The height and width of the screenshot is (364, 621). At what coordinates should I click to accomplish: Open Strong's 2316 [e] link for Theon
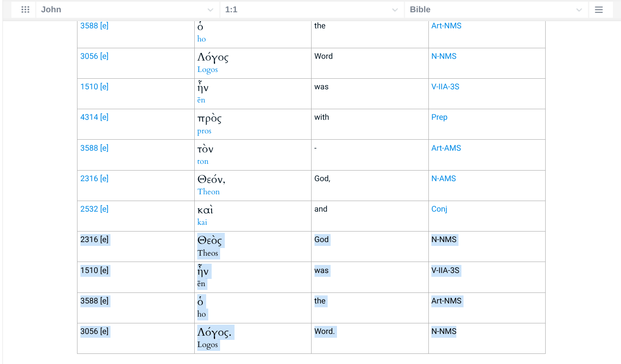pyautogui.click(x=94, y=179)
